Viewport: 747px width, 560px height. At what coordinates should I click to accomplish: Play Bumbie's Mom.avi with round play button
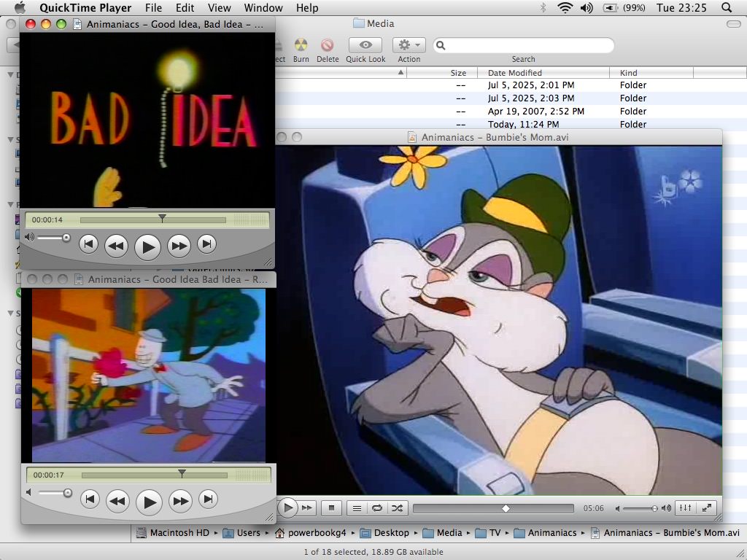click(287, 507)
